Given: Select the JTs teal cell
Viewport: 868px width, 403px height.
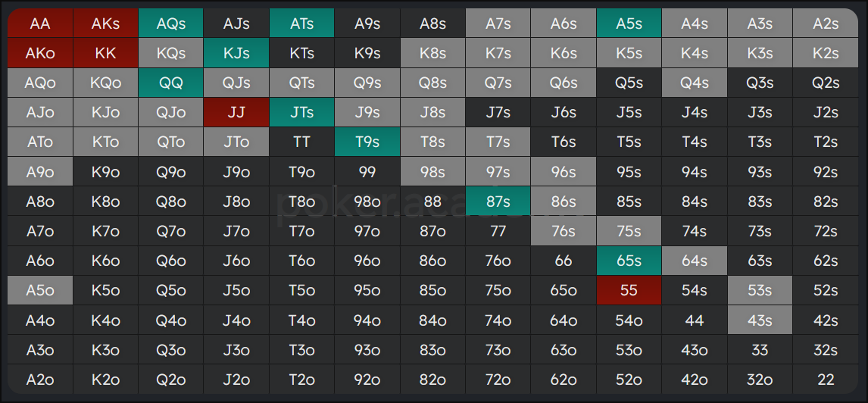Looking at the screenshot, I should pyautogui.click(x=302, y=112).
